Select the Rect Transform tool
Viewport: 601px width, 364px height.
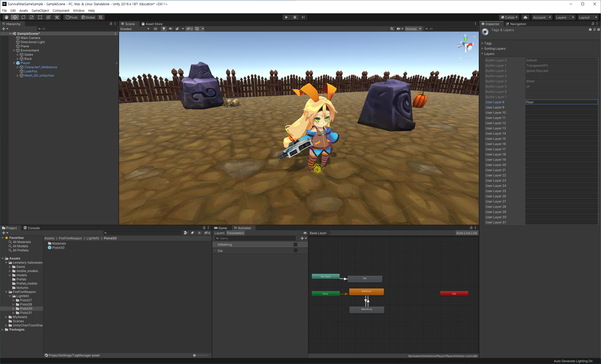click(x=40, y=17)
